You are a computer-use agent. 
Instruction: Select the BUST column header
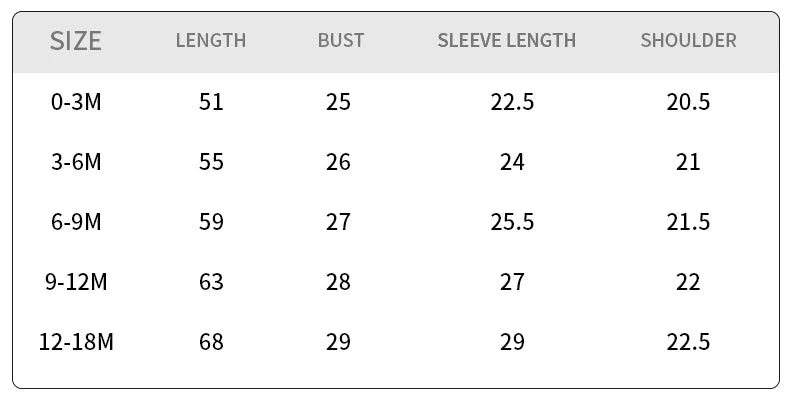[x=341, y=41]
